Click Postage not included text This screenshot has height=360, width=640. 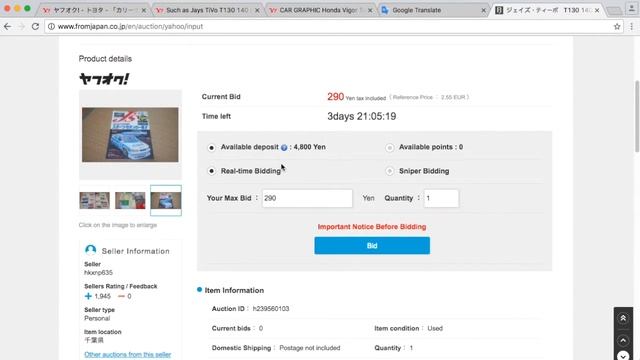[x=309, y=348]
